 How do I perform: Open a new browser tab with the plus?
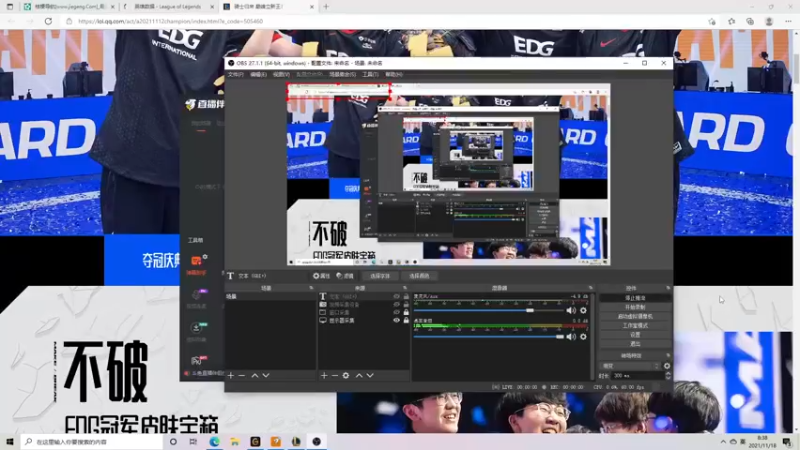point(326,7)
